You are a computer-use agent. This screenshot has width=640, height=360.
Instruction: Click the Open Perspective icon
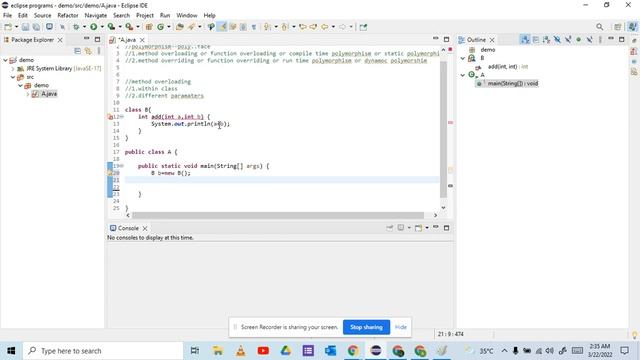(x=618, y=27)
